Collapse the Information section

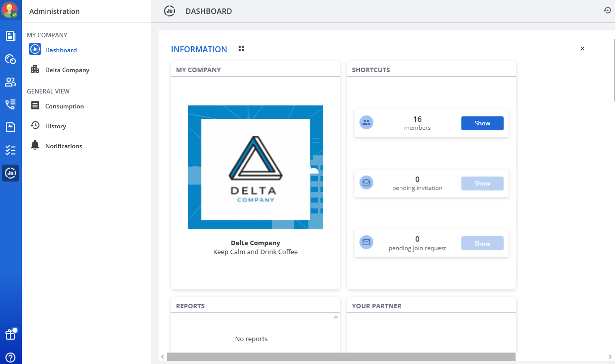pos(241,49)
